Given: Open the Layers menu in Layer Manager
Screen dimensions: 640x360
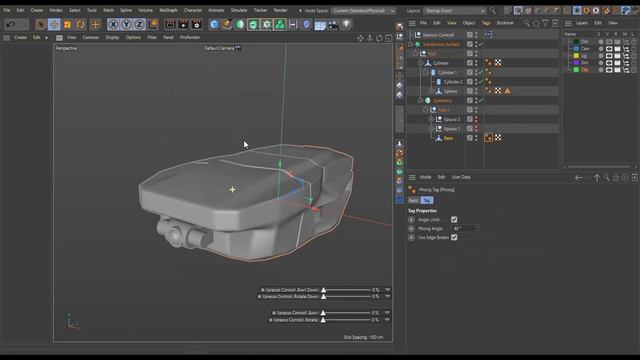Looking at the screenshot, I should click(x=582, y=23).
